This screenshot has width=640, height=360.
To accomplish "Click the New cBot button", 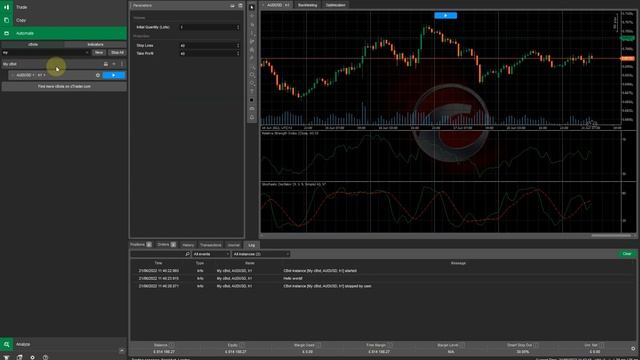I will (x=99, y=52).
